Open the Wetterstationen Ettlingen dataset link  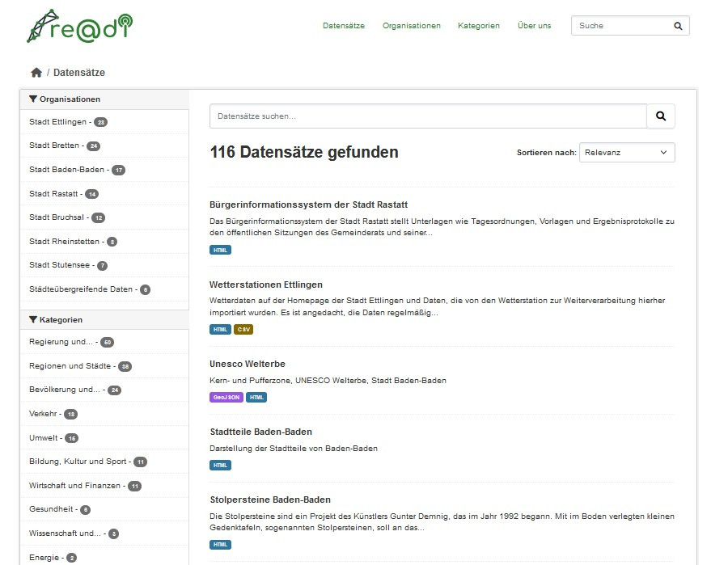(266, 285)
